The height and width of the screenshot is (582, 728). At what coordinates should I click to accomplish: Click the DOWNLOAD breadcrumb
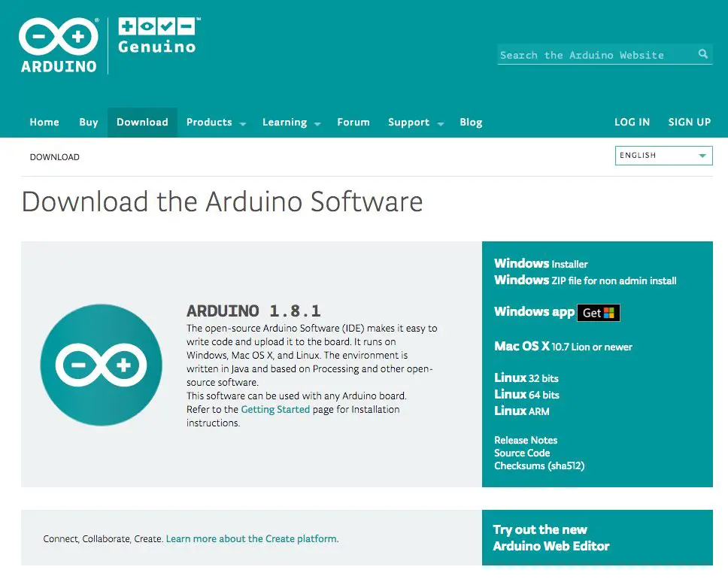55,157
